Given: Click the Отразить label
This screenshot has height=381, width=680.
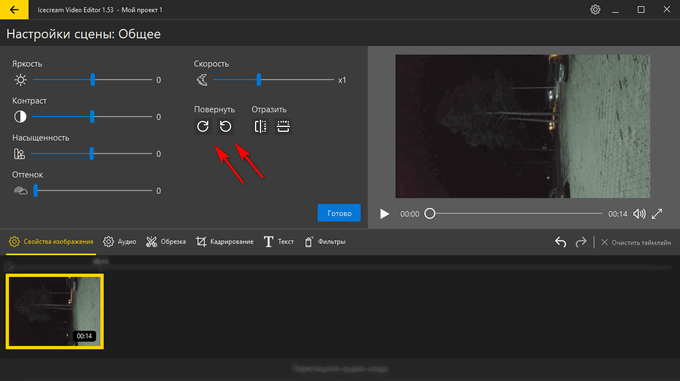Looking at the screenshot, I should tap(269, 110).
